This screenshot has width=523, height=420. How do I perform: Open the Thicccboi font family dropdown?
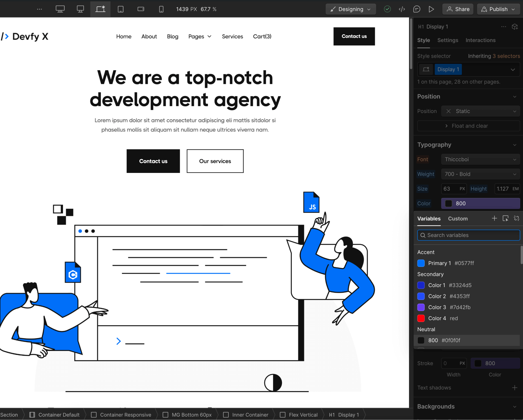coord(480,159)
